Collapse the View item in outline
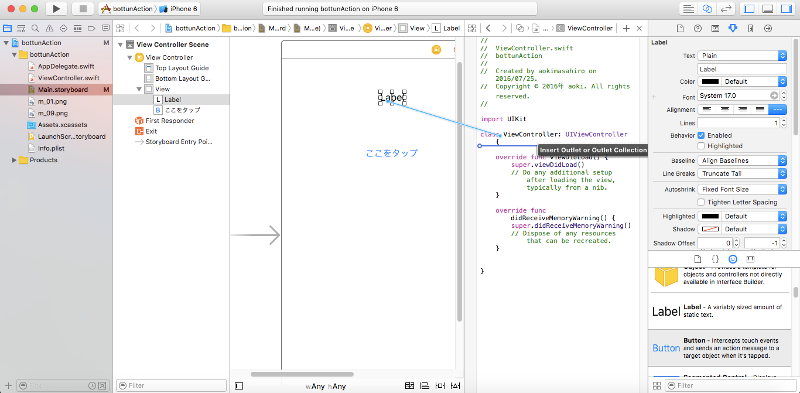800x393 pixels. click(138, 89)
